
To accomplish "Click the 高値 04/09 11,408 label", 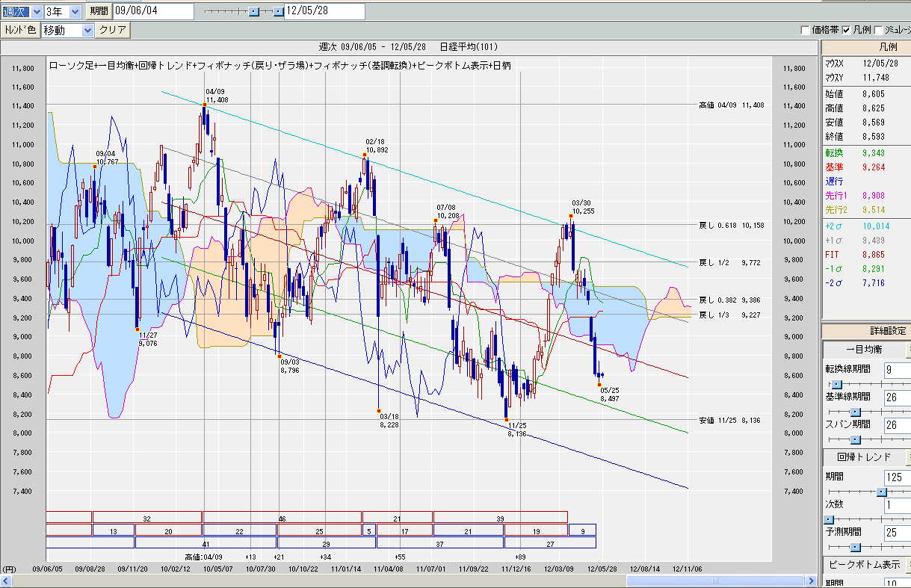I will pos(731,105).
